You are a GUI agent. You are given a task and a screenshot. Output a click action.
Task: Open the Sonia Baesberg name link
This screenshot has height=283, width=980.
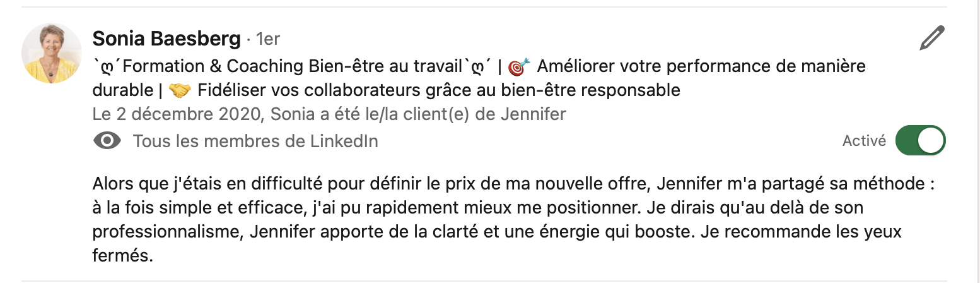pos(166,39)
